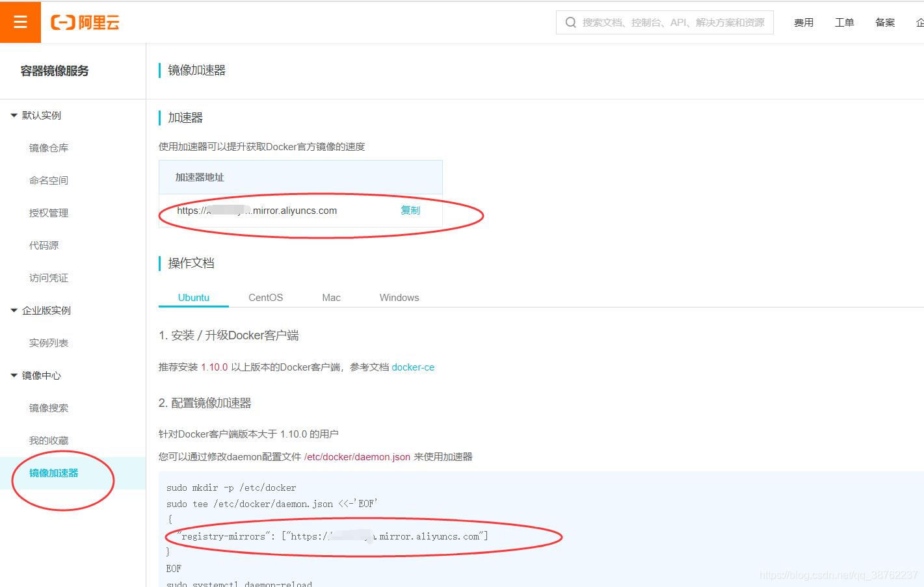Click the '2. 配置镜像加速器' heading

[x=205, y=403]
